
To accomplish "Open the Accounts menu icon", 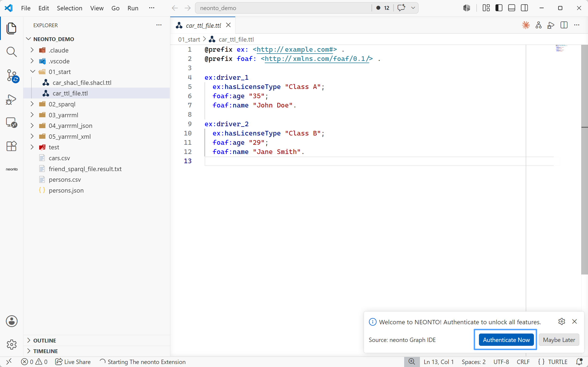I will [x=11, y=321].
